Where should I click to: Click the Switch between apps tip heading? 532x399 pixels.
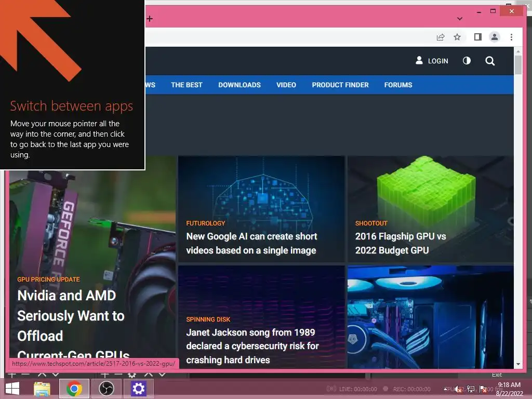(x=72, y=106)
